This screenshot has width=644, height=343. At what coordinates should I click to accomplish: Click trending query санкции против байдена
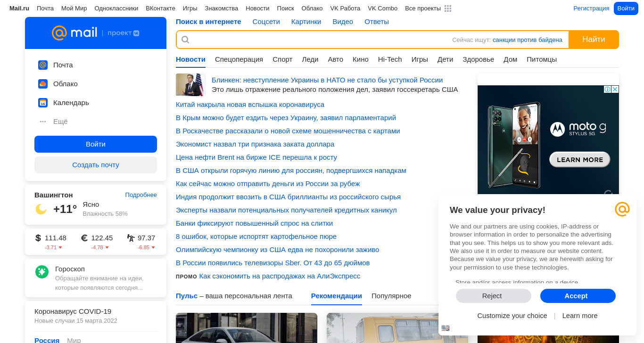click(528, 40)
